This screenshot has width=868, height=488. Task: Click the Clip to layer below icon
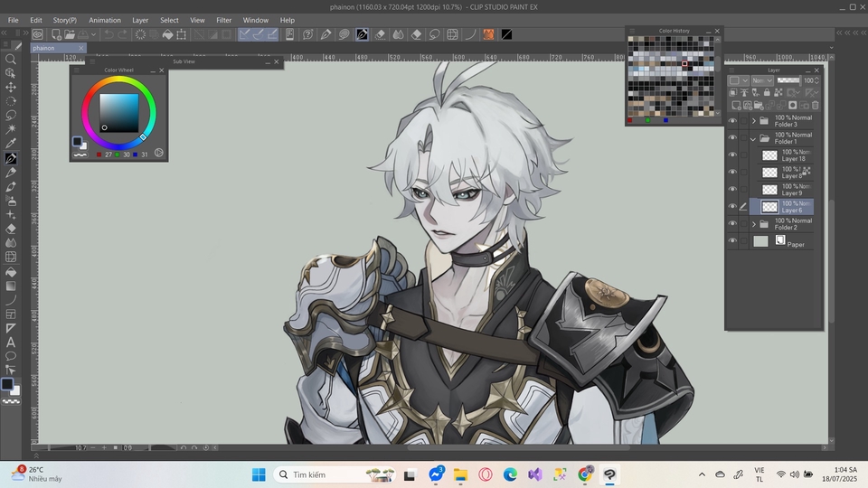(x=733, y=92)
